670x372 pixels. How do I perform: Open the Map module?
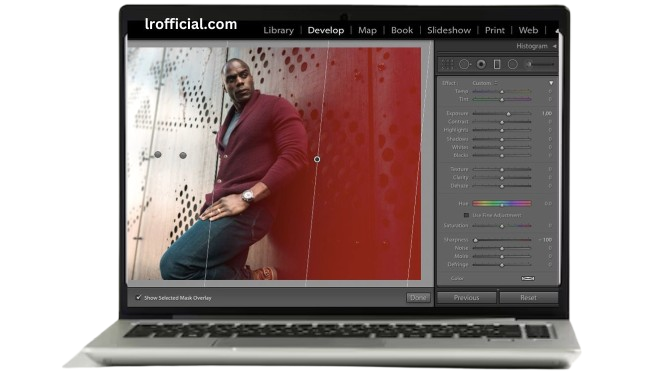[367, 30]
